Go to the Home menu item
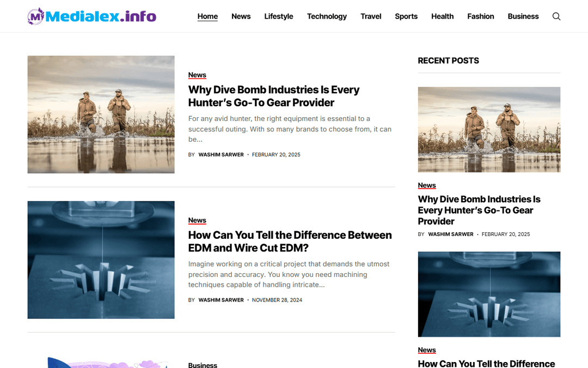This screenshot has width=588, height=368. click(x=207, y=16)
